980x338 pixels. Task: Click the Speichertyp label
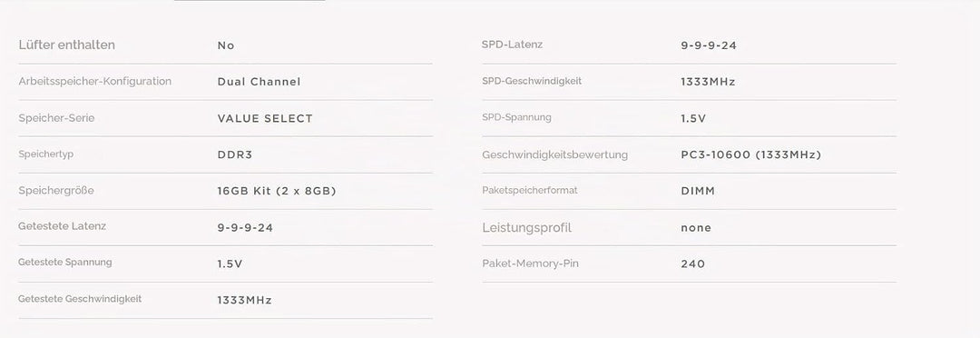tap(45, 154)
